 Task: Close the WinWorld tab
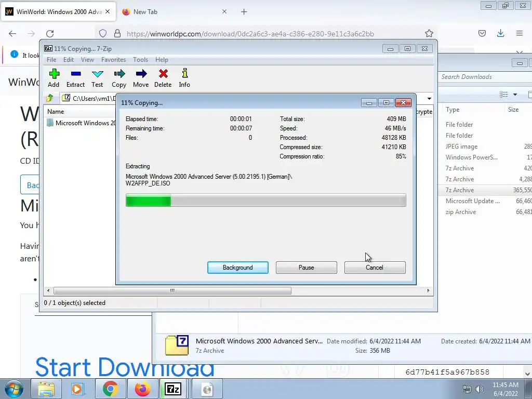click(x=108, y=11)
